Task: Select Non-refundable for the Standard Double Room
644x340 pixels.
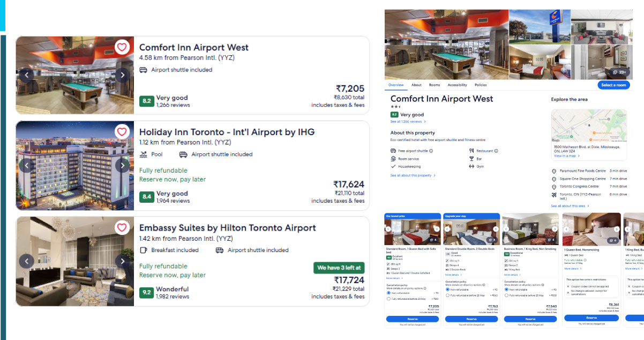Action: click(448, 290)
